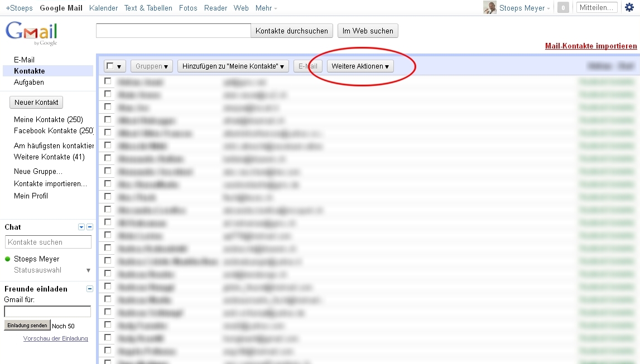Image resolution: width=640 pixels, height=364 pixels.
Task: Check the first contact row checkbox
Action: coord(108,81)
